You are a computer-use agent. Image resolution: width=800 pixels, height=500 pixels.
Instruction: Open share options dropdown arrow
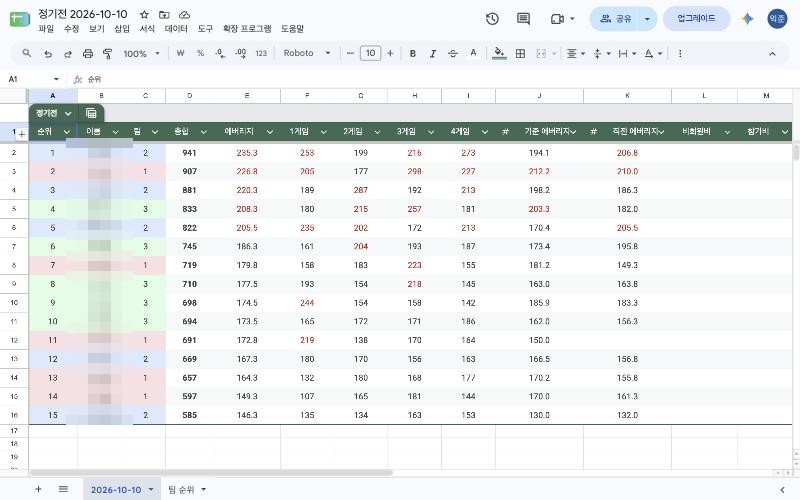(x=647, y=19)
